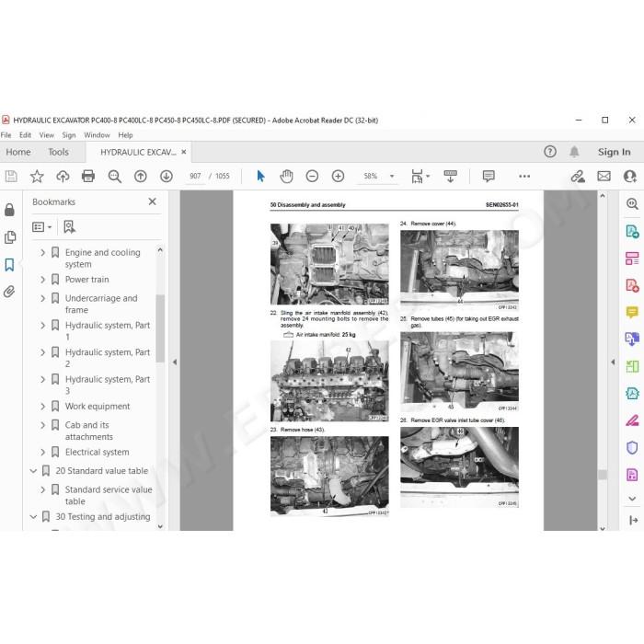Open notifications bell

click(x=574, y=152)
